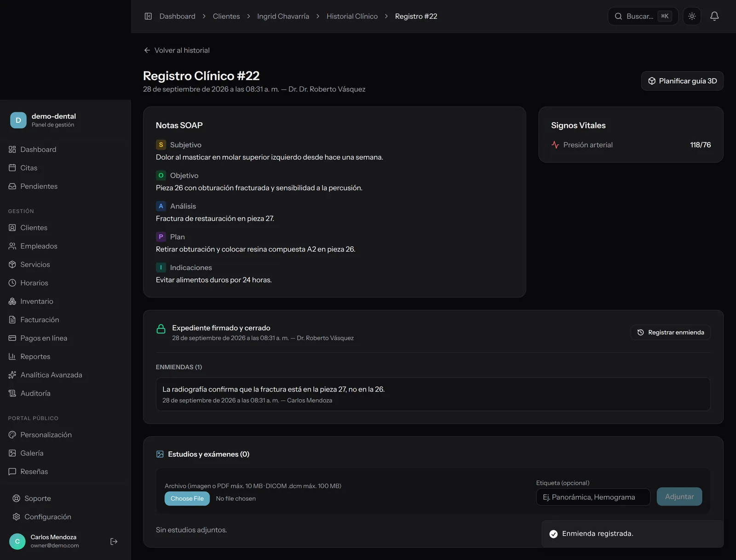Open the notifications bell

tap(714, 16)
